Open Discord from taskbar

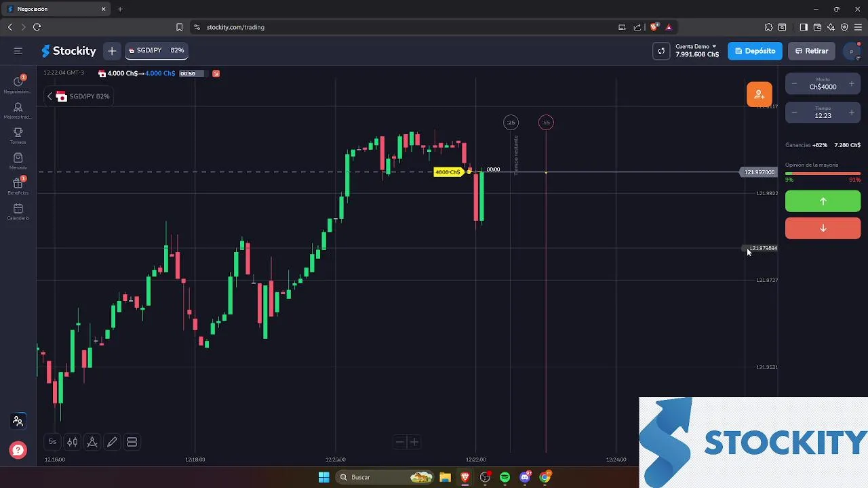click(525, 477)
